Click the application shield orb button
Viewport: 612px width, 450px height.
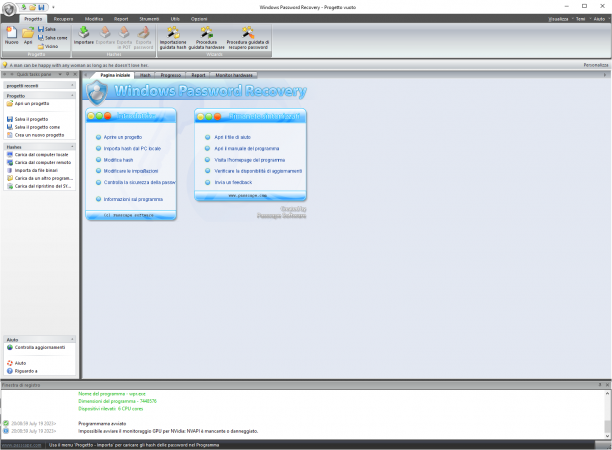click(9, 9)
